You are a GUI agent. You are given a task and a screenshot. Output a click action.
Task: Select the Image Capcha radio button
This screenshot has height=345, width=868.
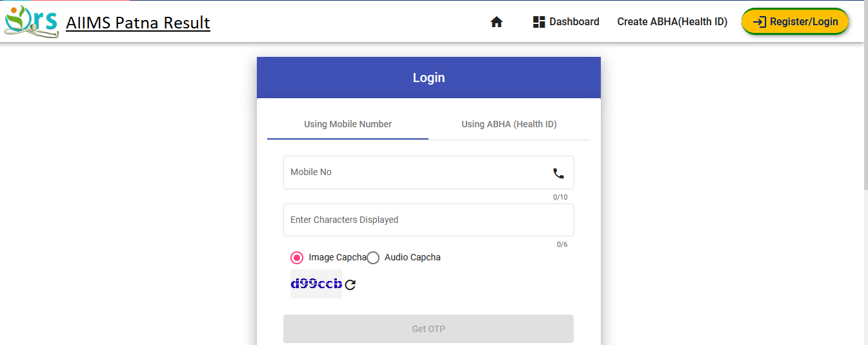297,258
